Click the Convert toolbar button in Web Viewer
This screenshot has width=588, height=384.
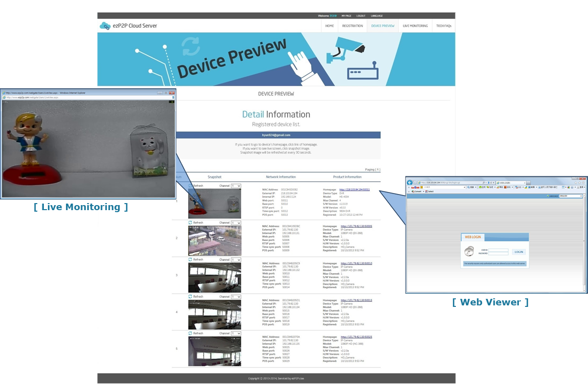coord(417,191)
